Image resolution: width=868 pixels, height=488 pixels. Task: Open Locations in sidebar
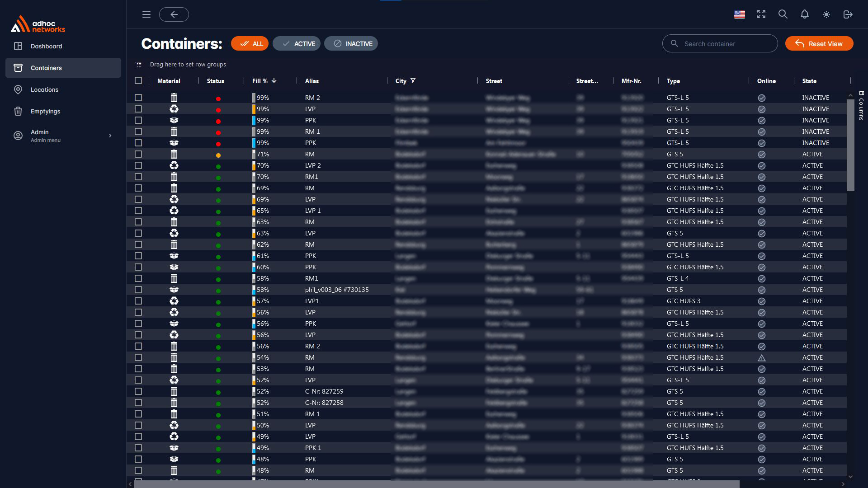63,89
